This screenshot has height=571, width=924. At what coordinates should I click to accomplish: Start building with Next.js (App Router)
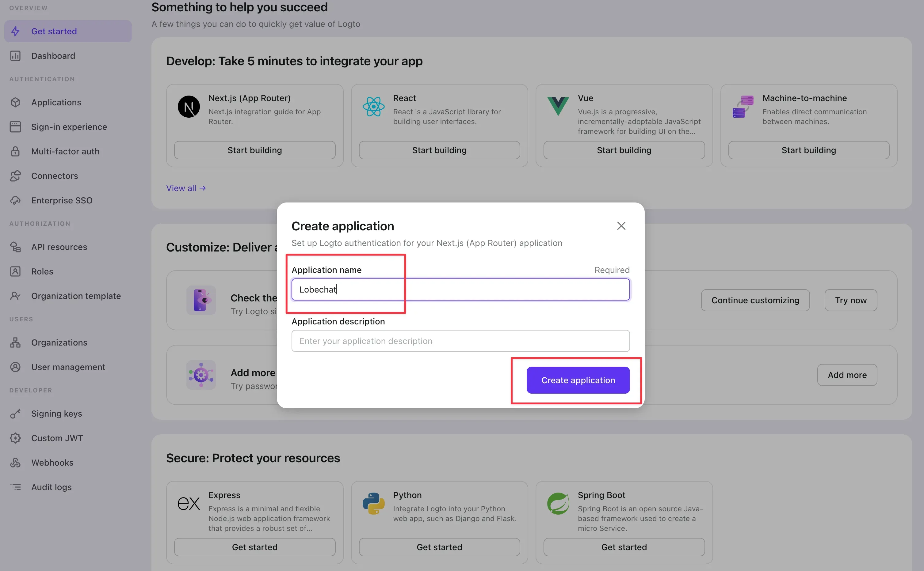[x=255, y=150]
